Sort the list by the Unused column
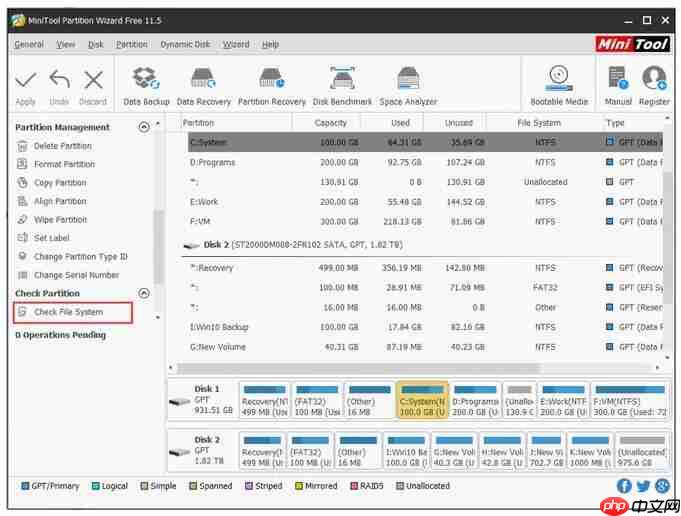This screenshot has height=516, width=681. point(459,123)
